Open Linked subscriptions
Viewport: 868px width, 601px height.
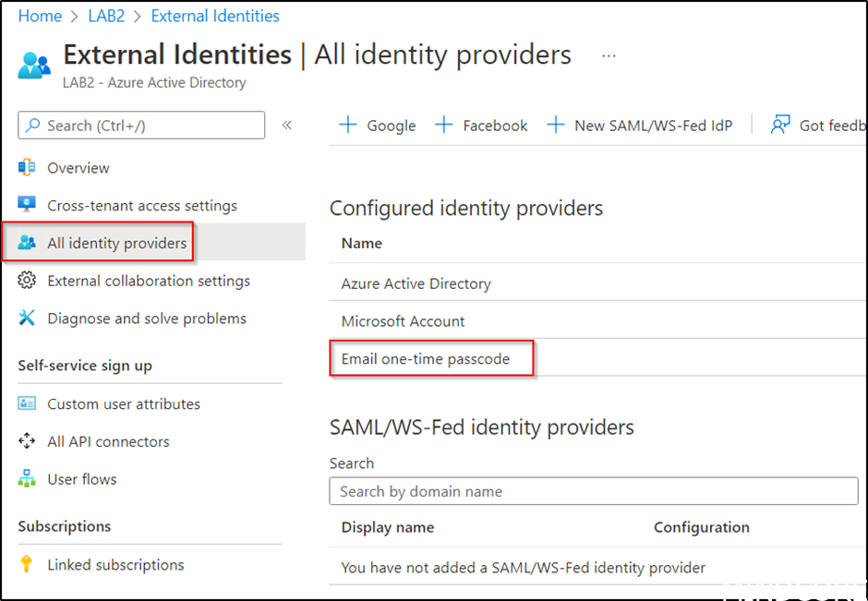coord(115,564)
